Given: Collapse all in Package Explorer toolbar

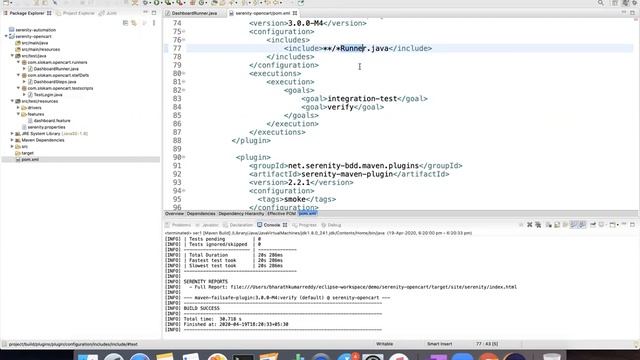Looking at the screenshot, I should point(125,23).
